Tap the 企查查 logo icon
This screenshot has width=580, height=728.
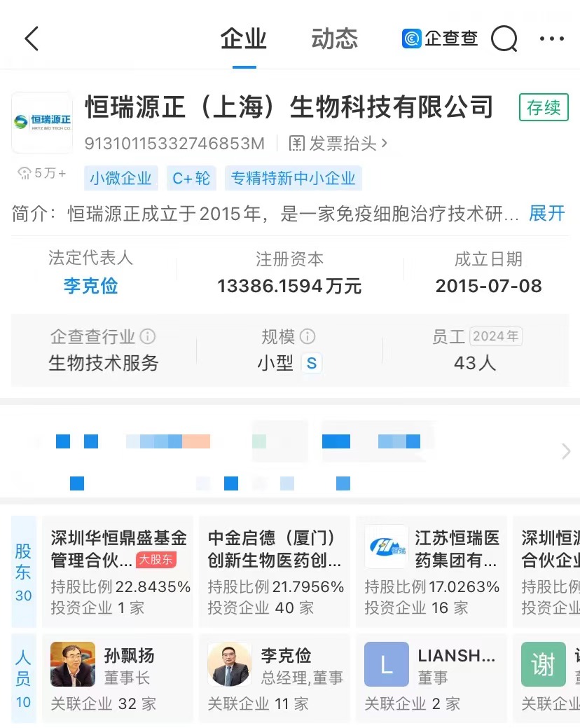point(412,39)
